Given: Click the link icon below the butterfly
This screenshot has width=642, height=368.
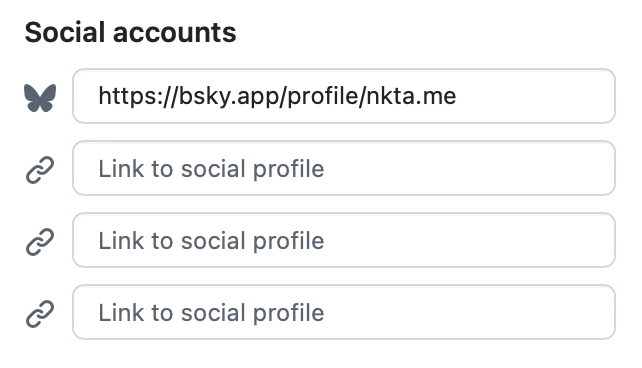Looking at the screenshot, I should pyautogui.click(x=40, y=169).
